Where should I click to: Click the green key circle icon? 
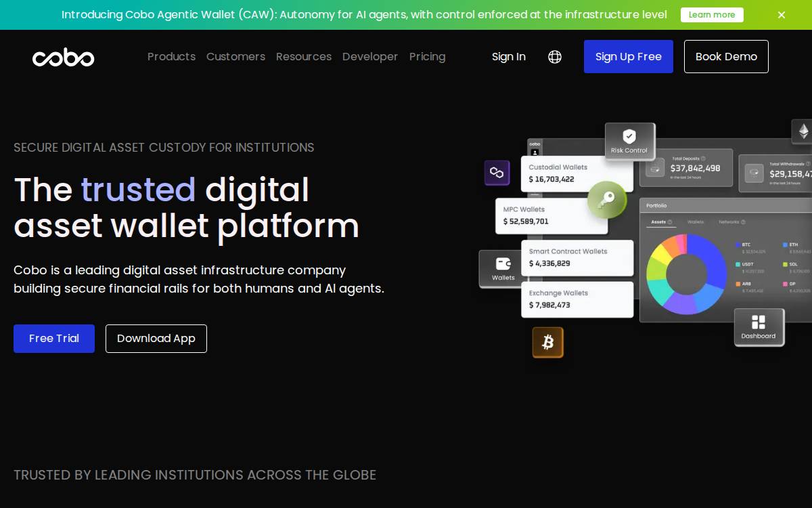tap(607, 200)
